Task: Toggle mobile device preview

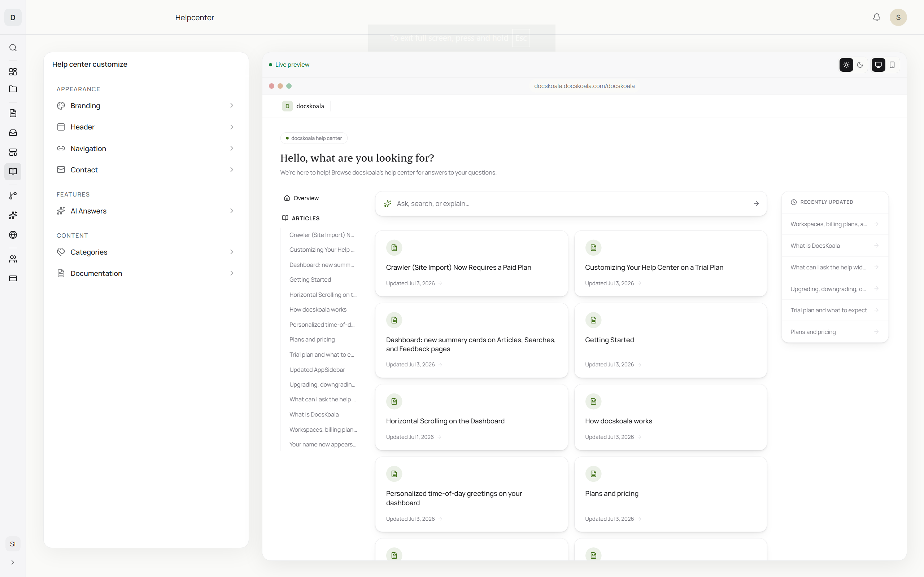Action: tap(892, 65)
